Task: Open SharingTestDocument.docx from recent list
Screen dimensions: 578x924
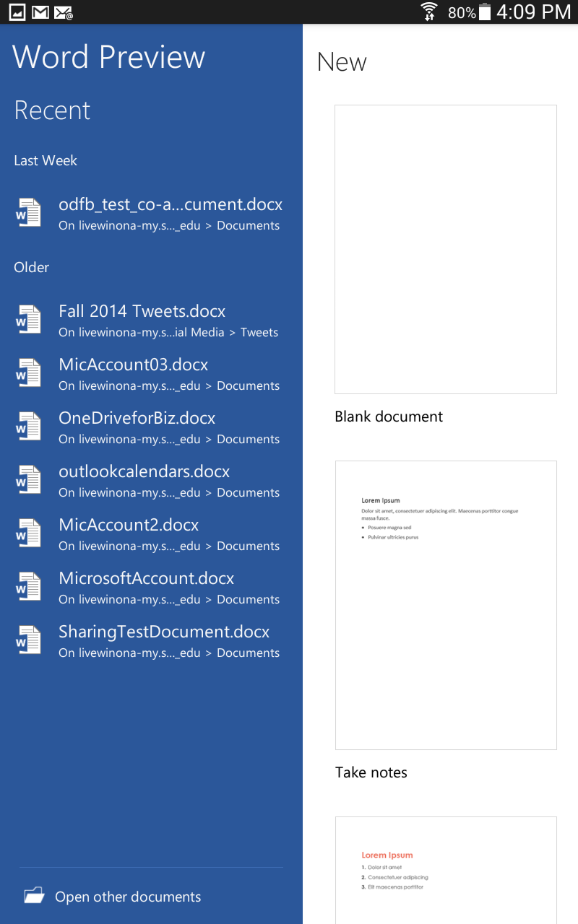Action: [164, 632]
